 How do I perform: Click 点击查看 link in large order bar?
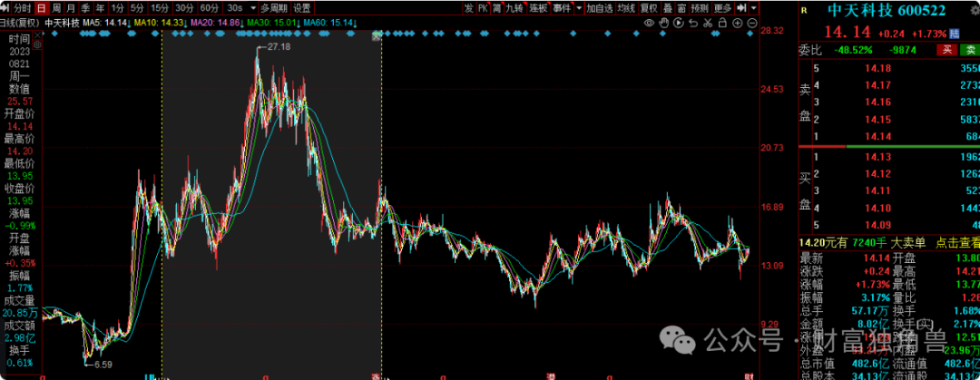point(957,241)
